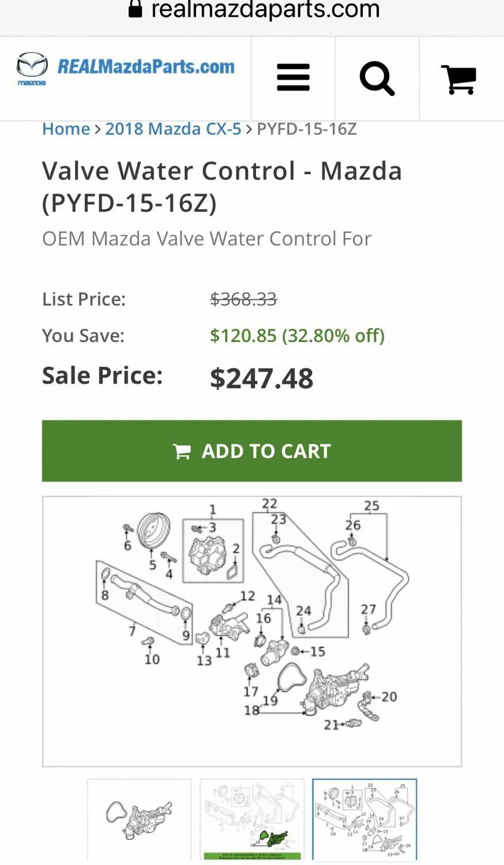
Task: Open the hamburger navigation menu
Action: click(x=293, y=78)
